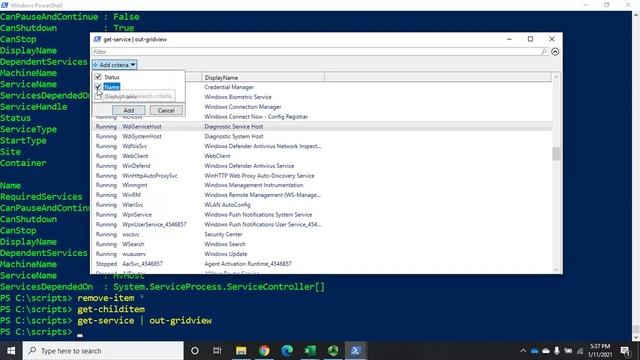The image size is (640, 360).
Task: Click the battery tray icon
Action: (568, 351)
